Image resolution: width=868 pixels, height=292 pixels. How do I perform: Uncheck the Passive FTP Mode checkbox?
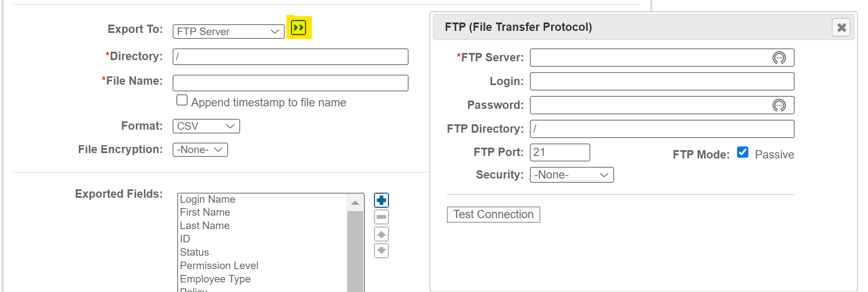(x=743, y=152)
